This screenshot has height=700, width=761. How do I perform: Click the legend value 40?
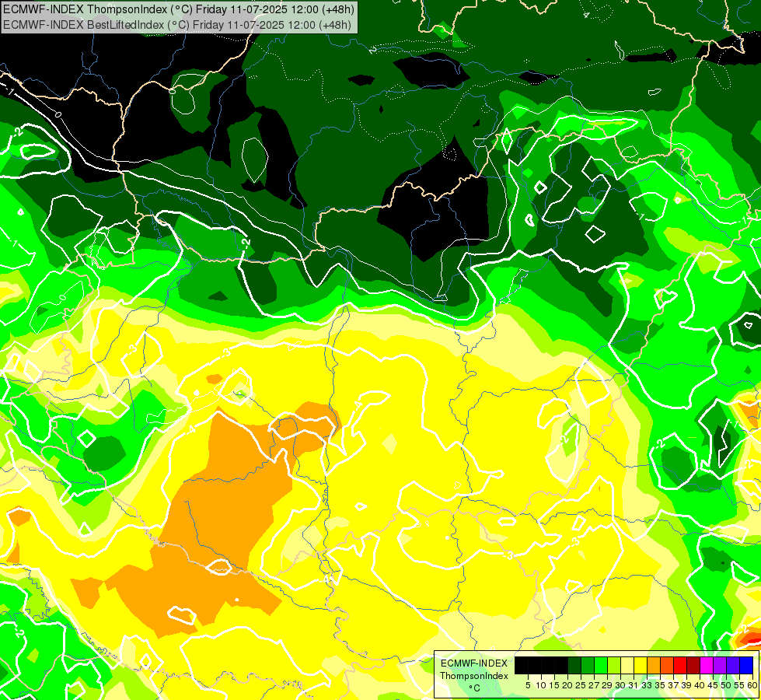[700, 685]
